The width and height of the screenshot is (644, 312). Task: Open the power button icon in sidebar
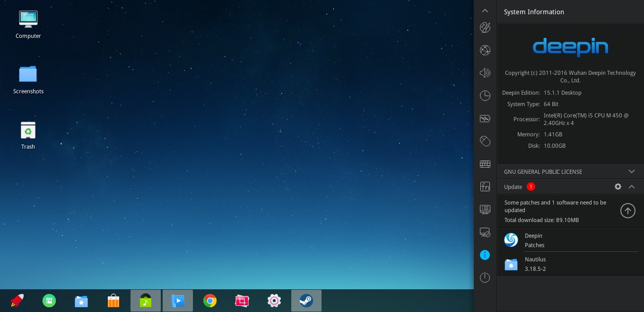coord(485,277)
